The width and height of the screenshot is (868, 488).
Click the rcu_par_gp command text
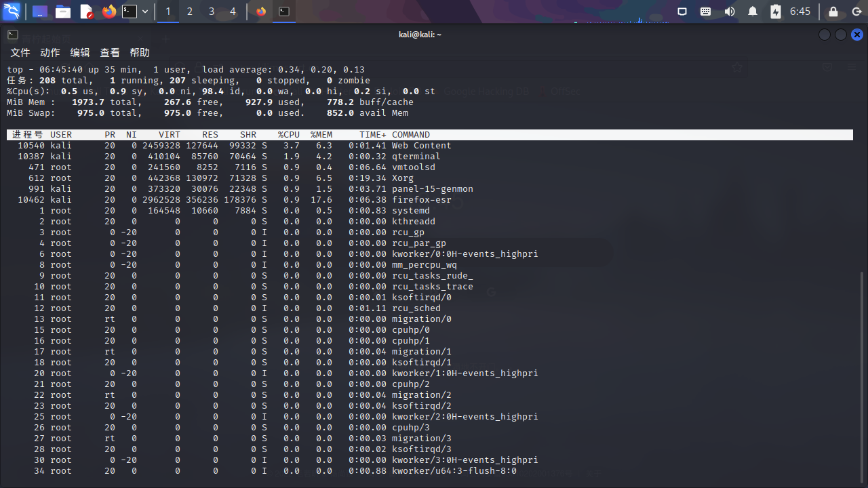[x=419, y=243]
